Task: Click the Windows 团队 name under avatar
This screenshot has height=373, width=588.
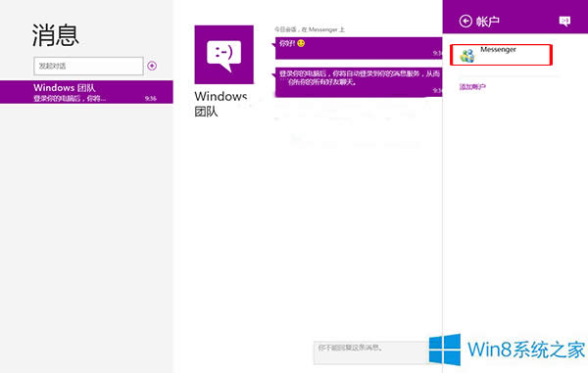Action: click(220, 104)
